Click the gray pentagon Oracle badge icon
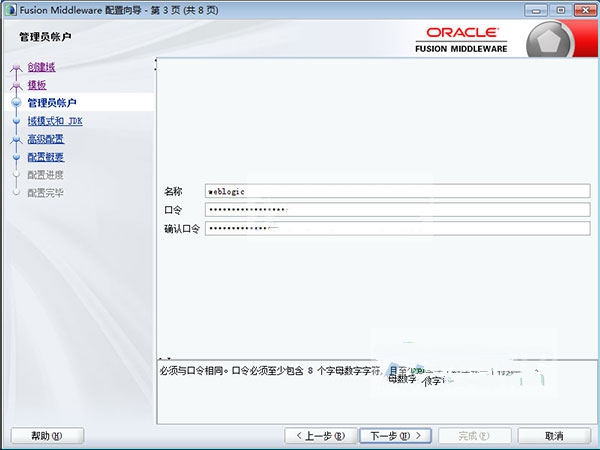This screenshot has width=600, height=450. (549, 41)
